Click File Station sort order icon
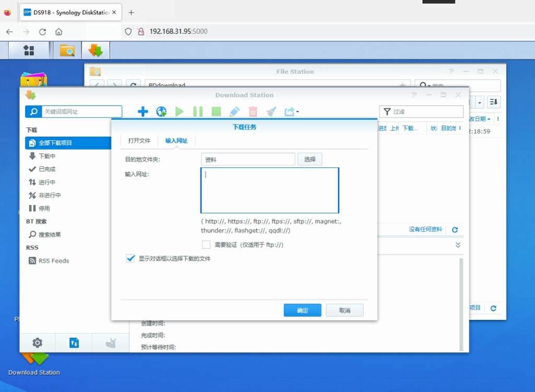The height and width of the screenshot is (392, 535). (493, 102)
